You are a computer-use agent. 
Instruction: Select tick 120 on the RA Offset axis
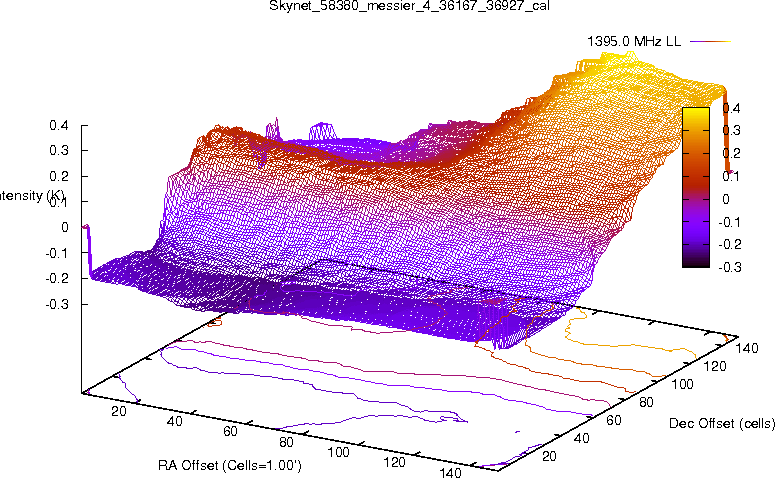(394, 463)
